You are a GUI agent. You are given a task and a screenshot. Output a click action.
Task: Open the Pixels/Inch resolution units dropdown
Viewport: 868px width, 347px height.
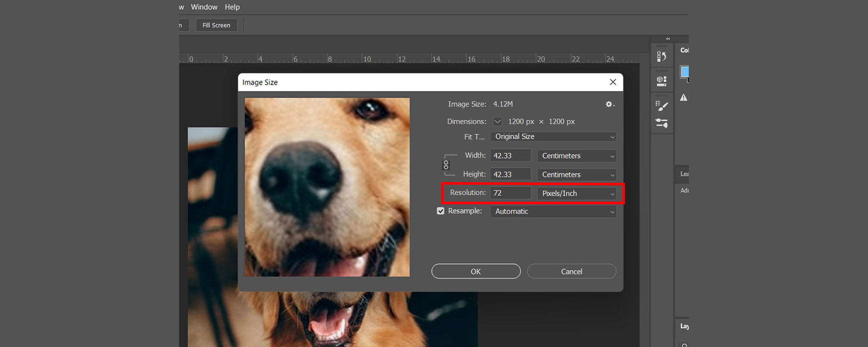click(577, 193)
